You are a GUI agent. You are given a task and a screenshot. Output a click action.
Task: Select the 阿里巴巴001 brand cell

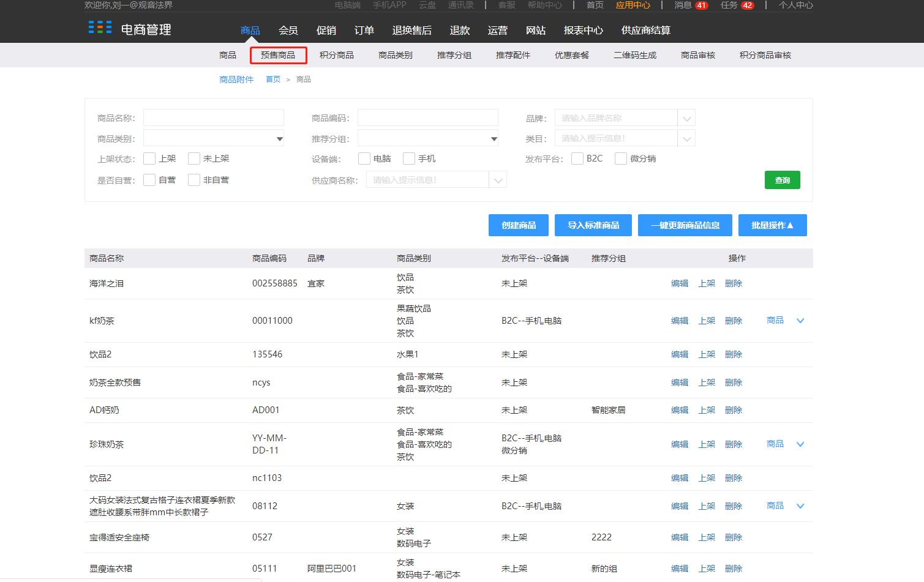(332, 569)
